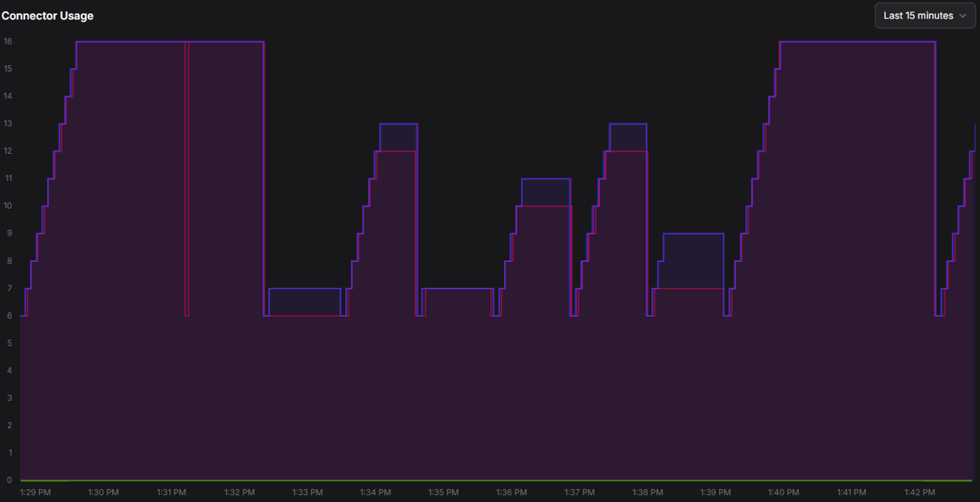980x502 pixels.
Task: Click the chevron arrow in the time range selector
Action: point(963,17)
